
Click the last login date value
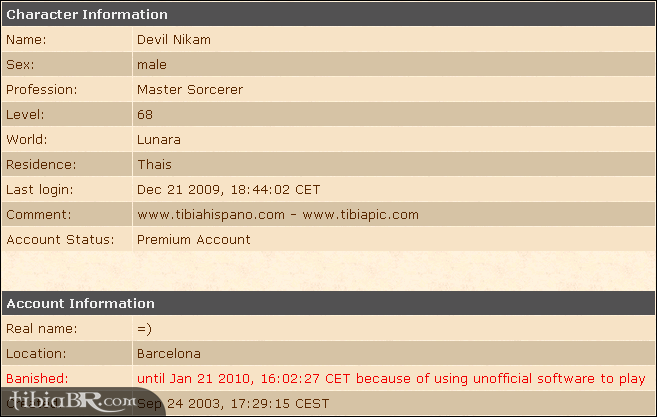coord(228,190)
